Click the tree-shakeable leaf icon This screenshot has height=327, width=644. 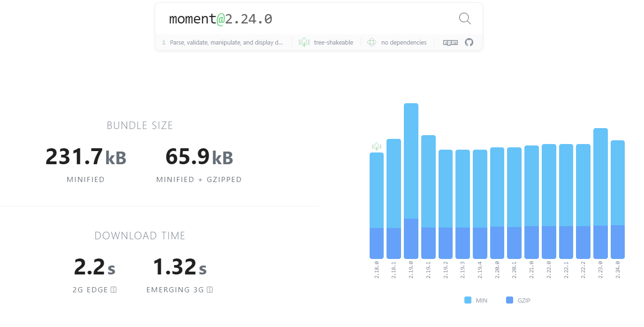304,42
